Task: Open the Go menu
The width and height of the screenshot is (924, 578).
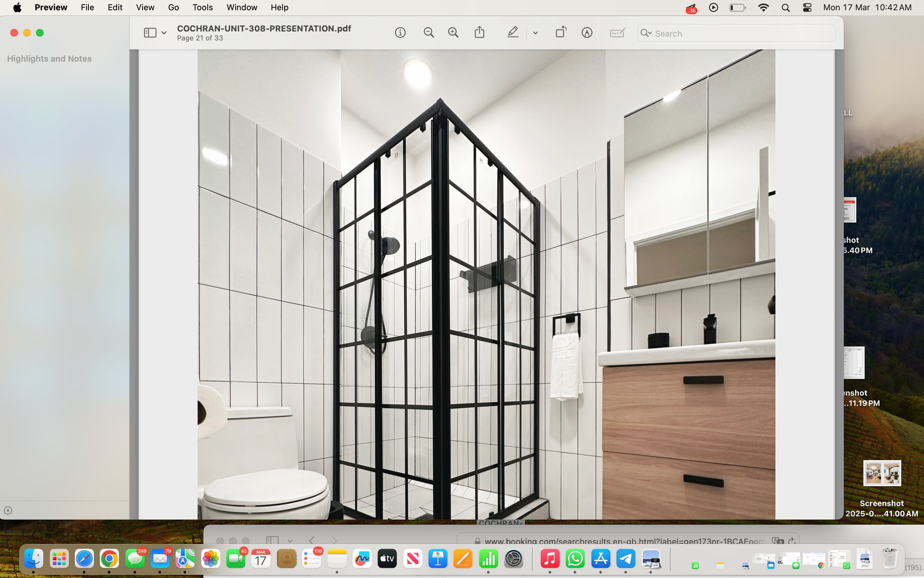Action: point(173,7)
